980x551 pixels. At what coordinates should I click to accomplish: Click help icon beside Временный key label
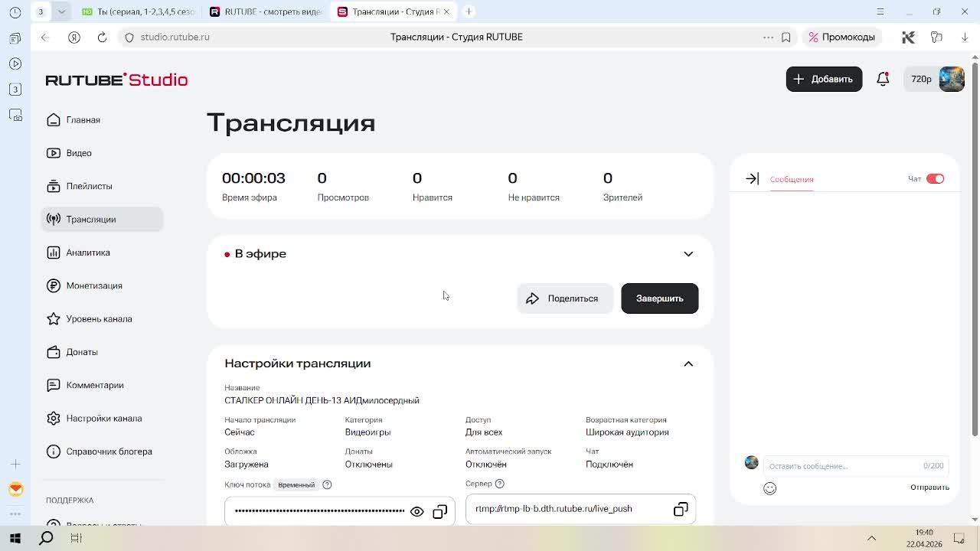[x=327, y=484]
